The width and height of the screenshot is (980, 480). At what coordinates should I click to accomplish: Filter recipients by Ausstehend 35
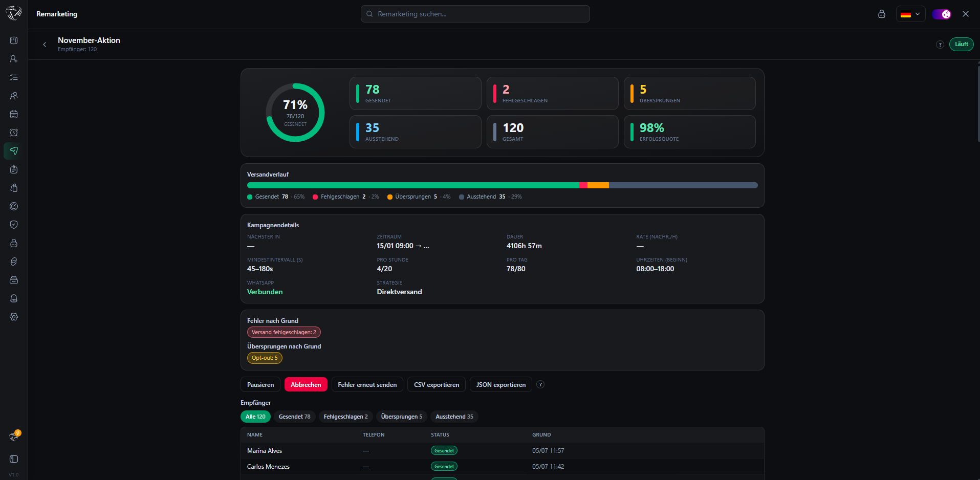[x=454, y=417]
